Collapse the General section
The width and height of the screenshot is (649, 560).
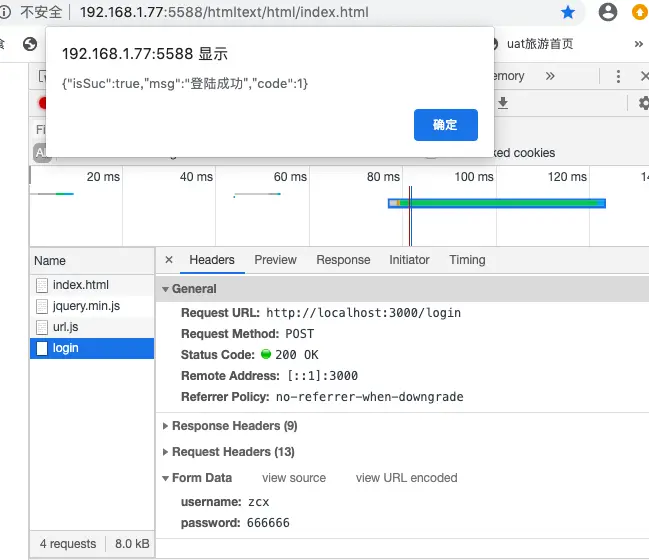(165, 289)
